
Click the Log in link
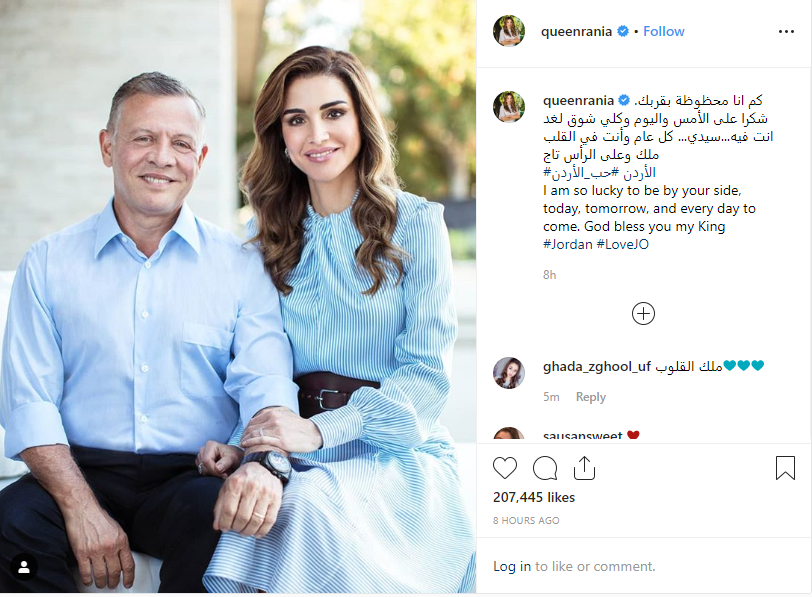[x=512, y=566]
